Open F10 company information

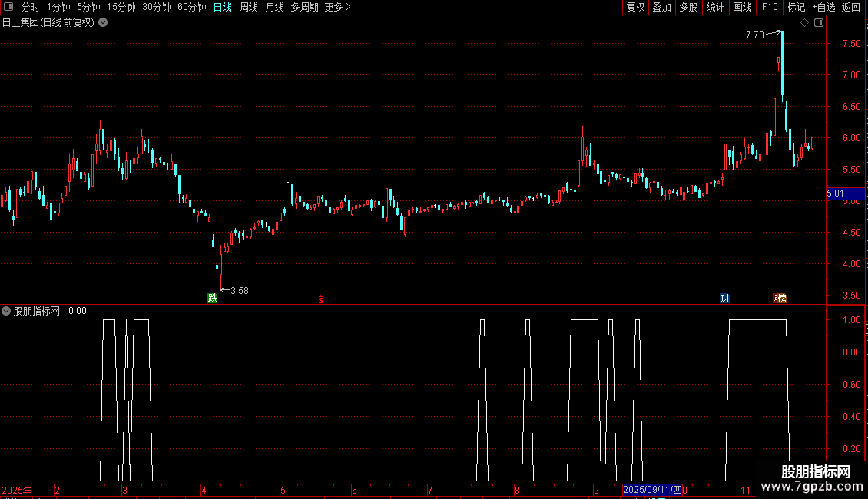pos(770,7)
